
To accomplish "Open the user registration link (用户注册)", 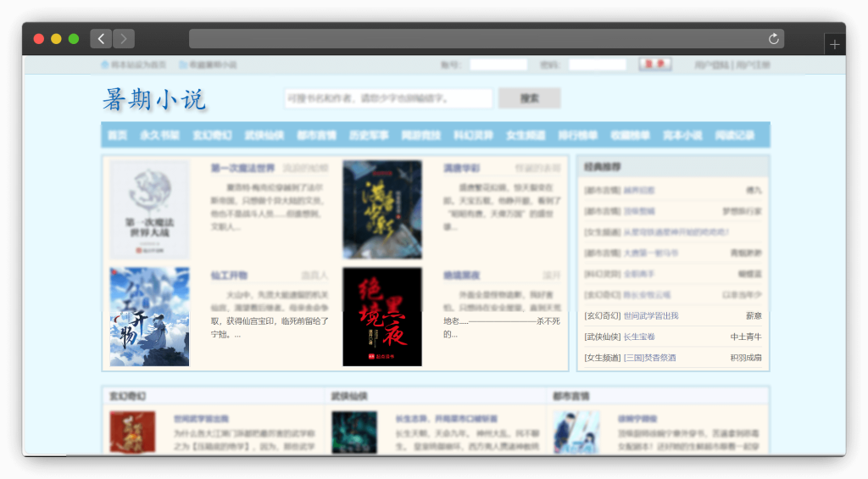I will point(753,64).
